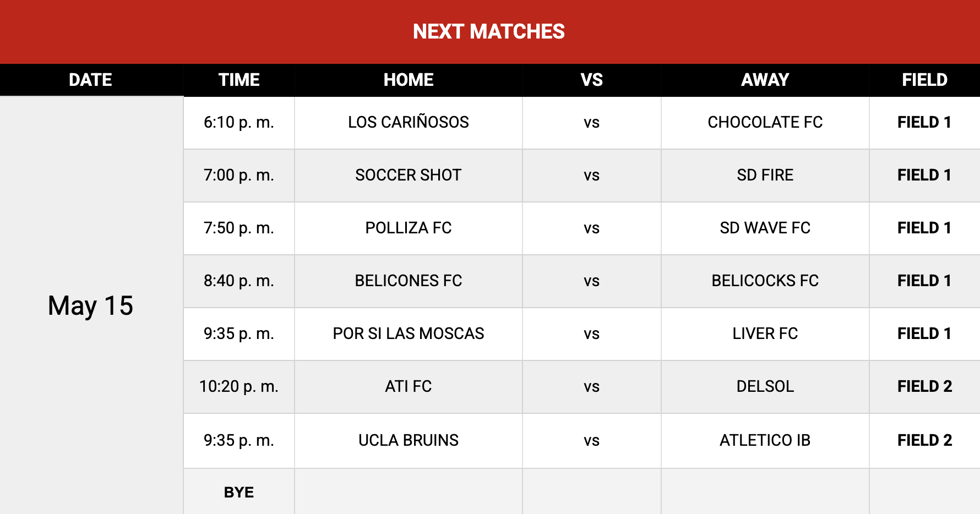
Task: Click BELICONES FC home team
Action: pos(409,281)
